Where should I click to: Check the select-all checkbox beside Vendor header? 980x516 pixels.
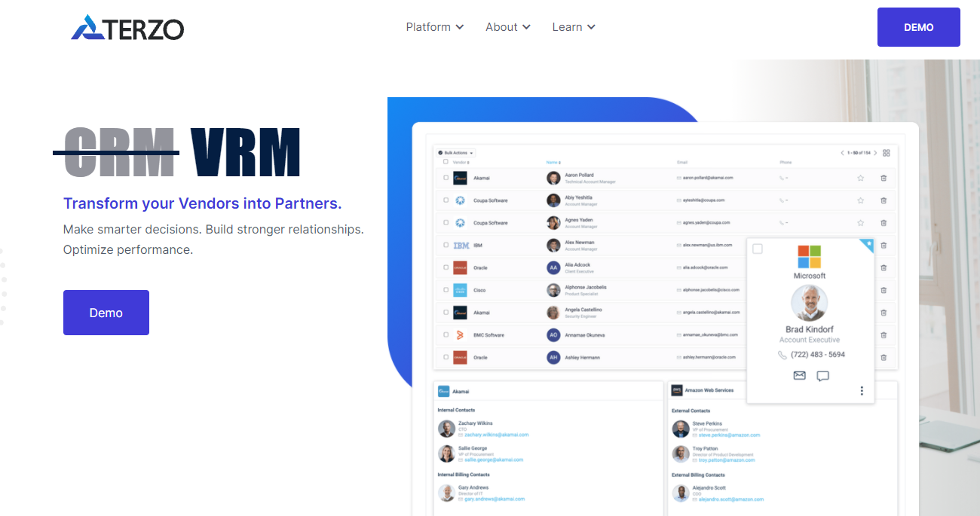[x=446, y=162]
